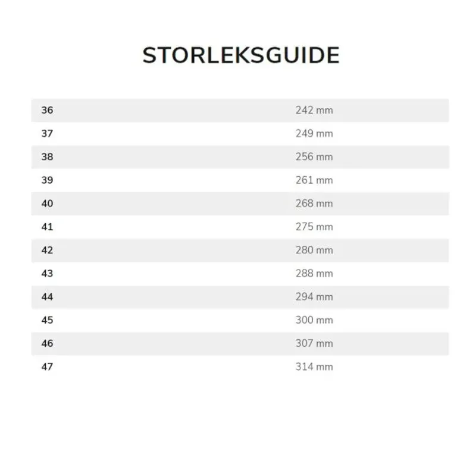
Task: Select size 42 in the table
Action: tap(47, 250)
